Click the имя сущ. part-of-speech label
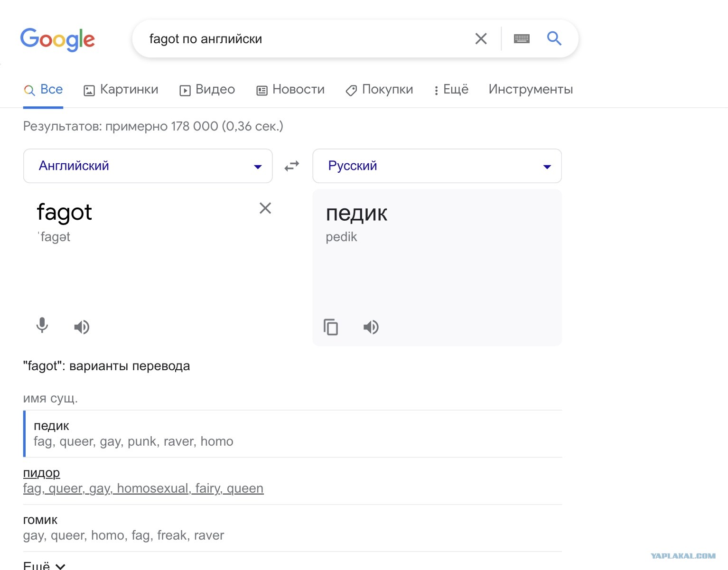728x570 pixels. pyautogui.click(x=50, y=398)
